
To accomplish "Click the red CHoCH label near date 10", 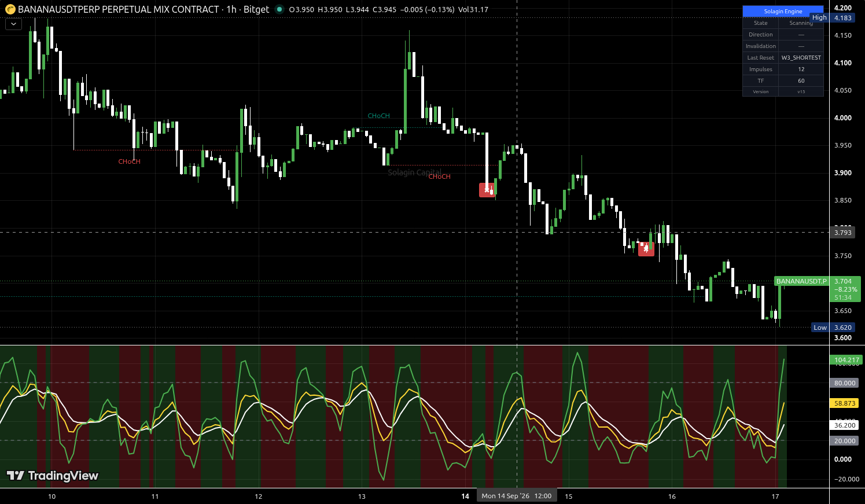I will pyautogui.click(x=129, y=161).
